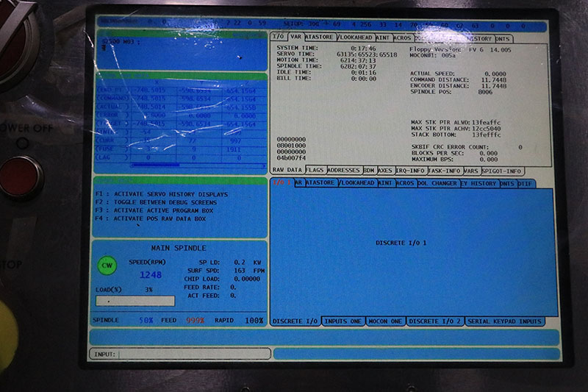Click the INPUT command field
Screen dimensions: 588x392
[193, 354]
